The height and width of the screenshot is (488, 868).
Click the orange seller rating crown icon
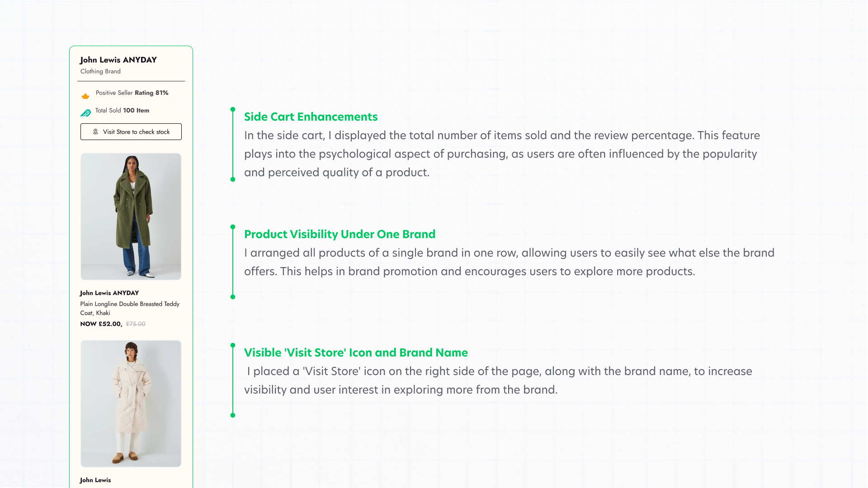85,95
